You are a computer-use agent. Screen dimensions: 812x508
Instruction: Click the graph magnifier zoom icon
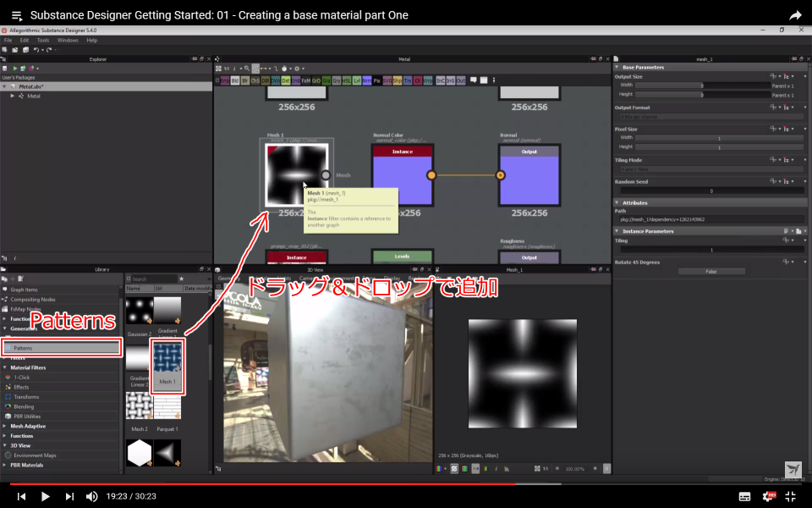click(247, 69)
